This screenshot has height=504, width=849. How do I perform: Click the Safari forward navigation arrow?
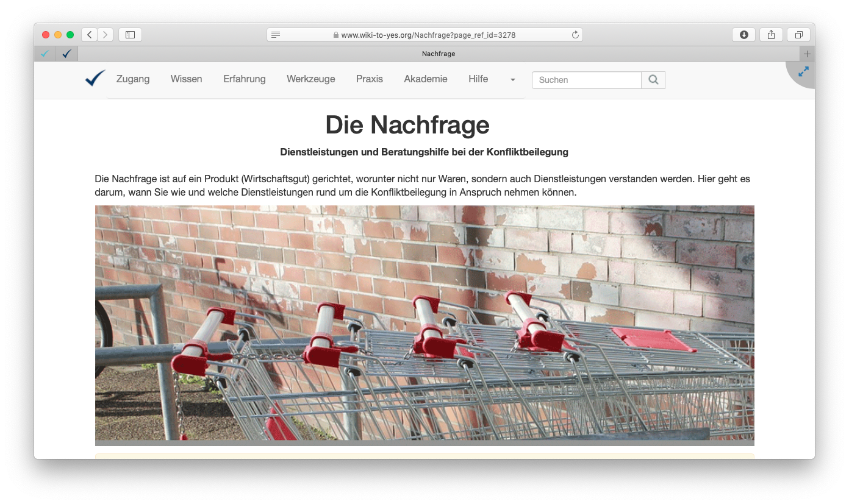(106, 35)
